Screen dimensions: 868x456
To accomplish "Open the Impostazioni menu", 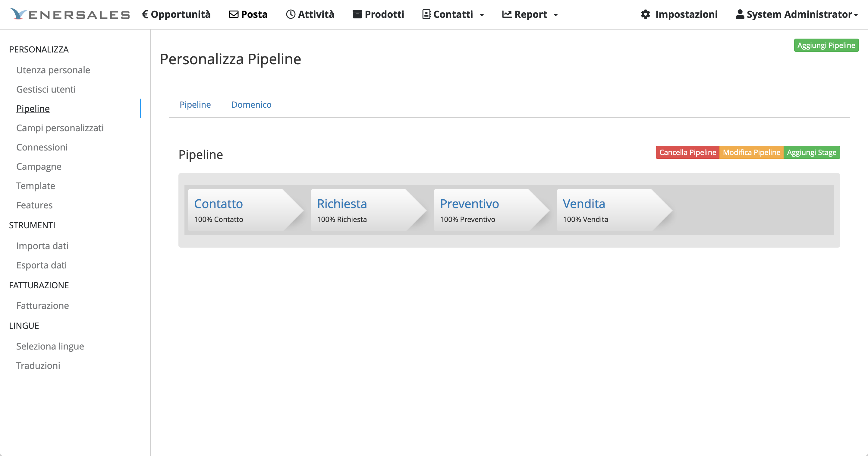I will point(679,14).
